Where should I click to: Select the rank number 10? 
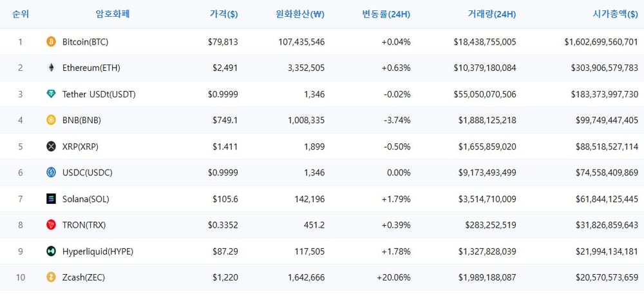pos(21,277)
